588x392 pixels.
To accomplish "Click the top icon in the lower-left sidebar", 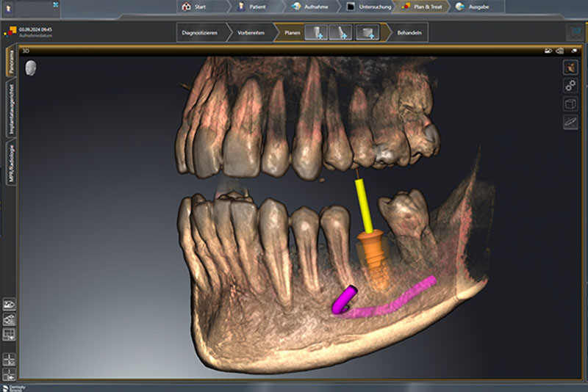I will point(10,304).
